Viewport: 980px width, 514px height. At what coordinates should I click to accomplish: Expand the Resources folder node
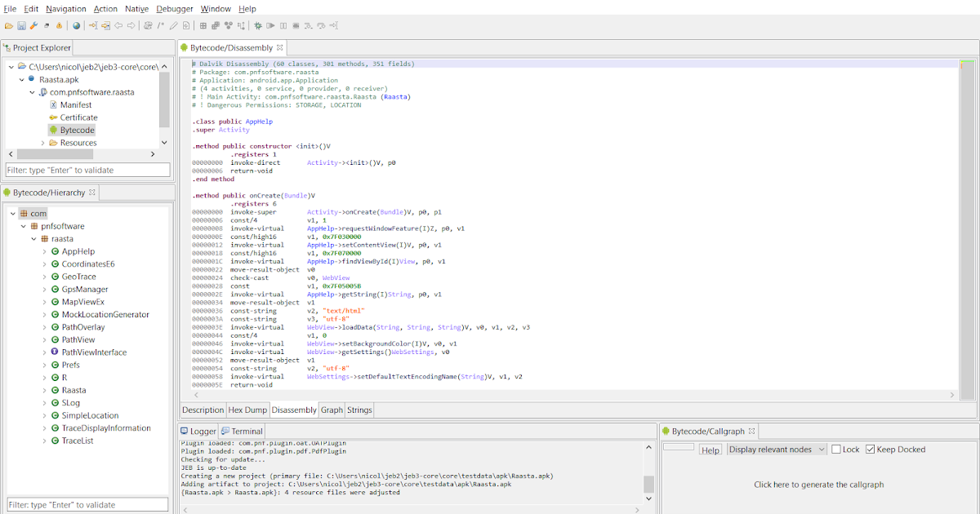pos(42,143)
